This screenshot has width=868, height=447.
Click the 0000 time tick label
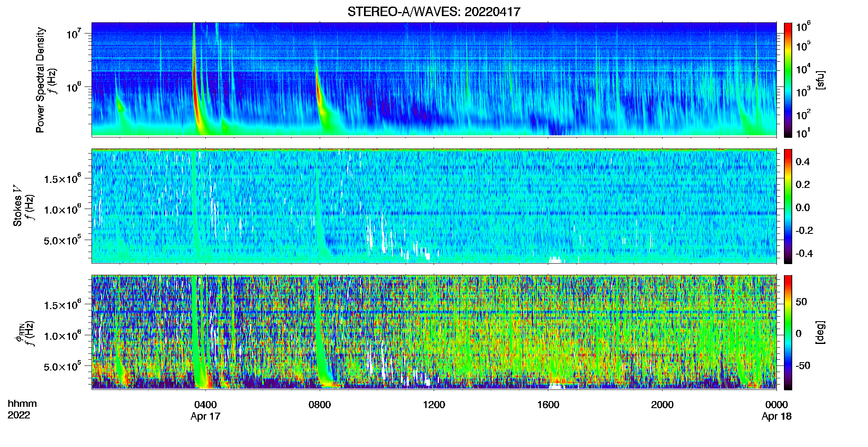coord(776,405)
